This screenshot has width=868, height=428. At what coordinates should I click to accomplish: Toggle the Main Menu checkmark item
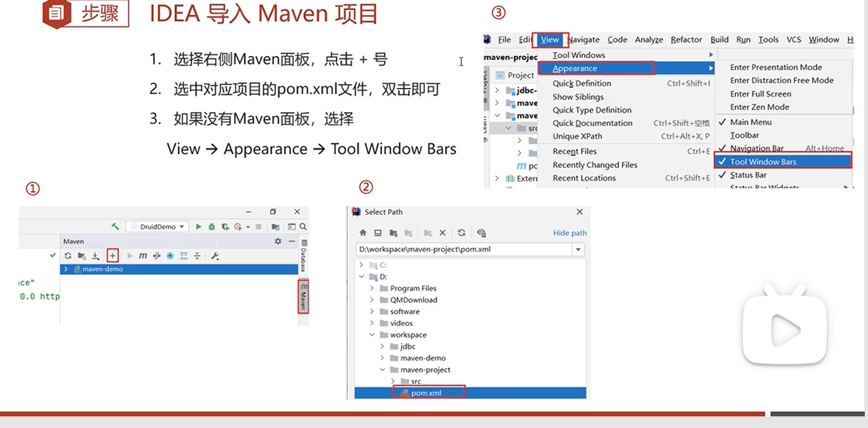785,122
